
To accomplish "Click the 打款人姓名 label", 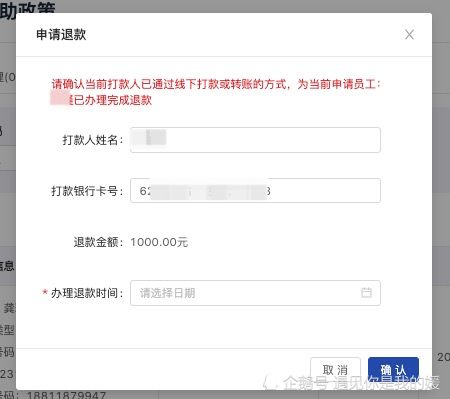I will click(x=93, y=140).
